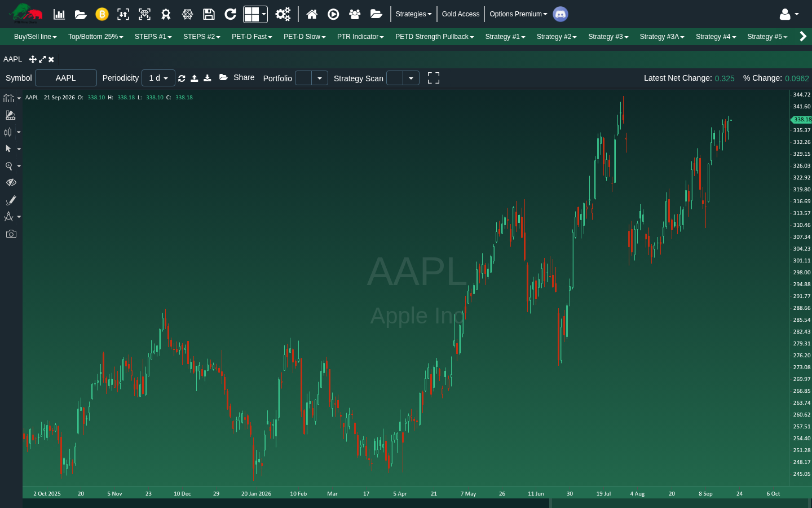The height and width of the screenshot is (508, 812).
Task: Click the folder icon next to Strategies
Action: 376,14
